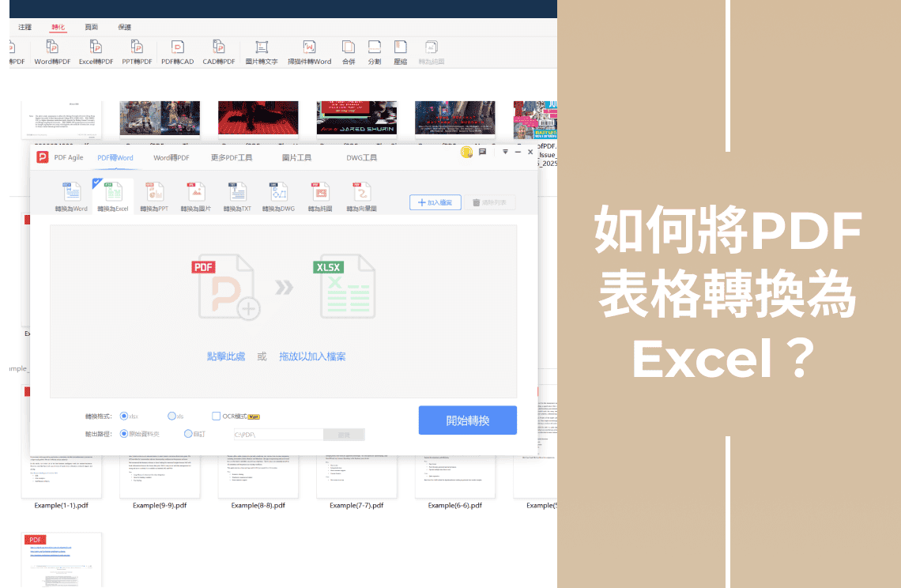Select 轉換為PPT conversion type
The height and width of the screenshot is (588, 901).
tap(154, 197)
